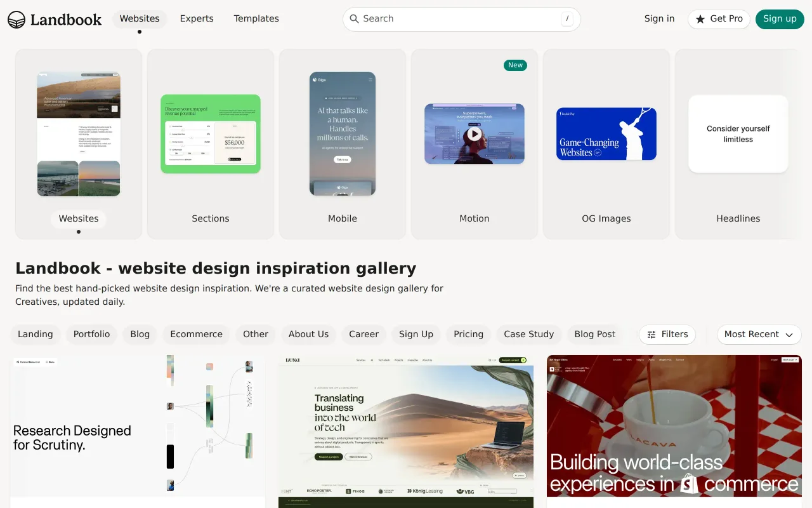The image size is (812, 508).
Task: Click the slash shortcut key badge
Action: [x=567, y=19]
